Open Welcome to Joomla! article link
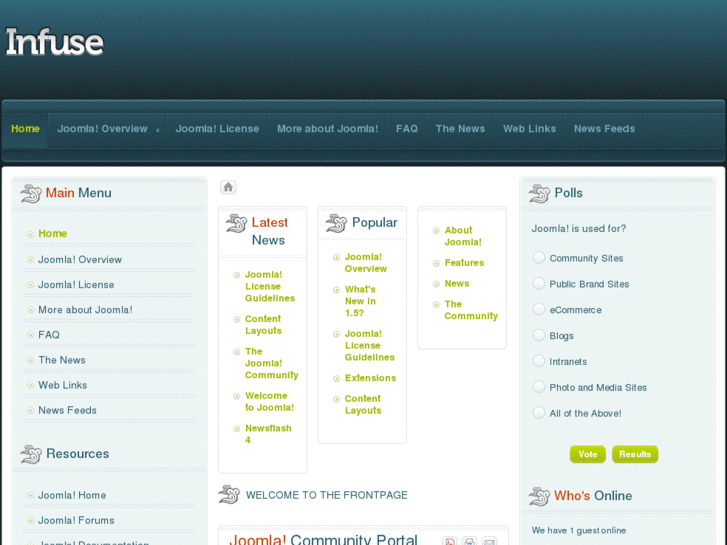 [269, 402]
